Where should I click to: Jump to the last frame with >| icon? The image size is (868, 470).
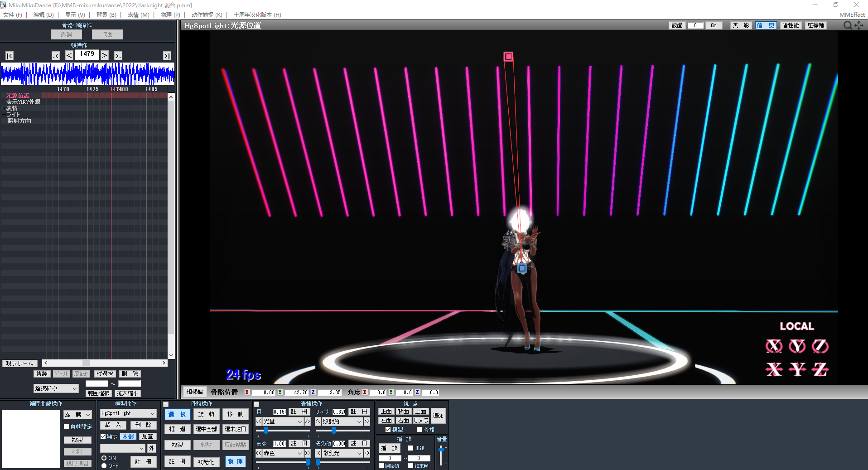tap(167, 55)
